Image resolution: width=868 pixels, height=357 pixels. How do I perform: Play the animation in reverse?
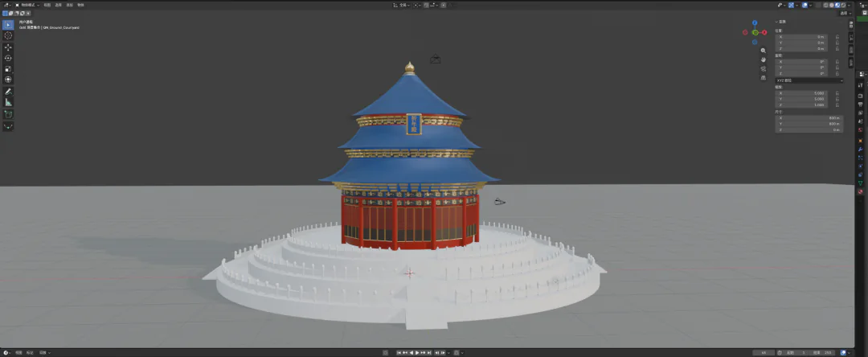pos(411,352)
